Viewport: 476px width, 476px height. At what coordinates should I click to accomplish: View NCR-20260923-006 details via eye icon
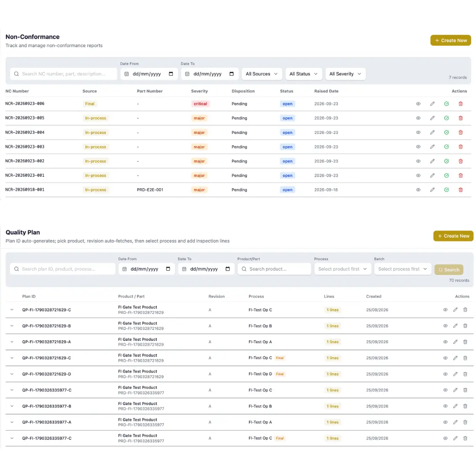[418, 104]
